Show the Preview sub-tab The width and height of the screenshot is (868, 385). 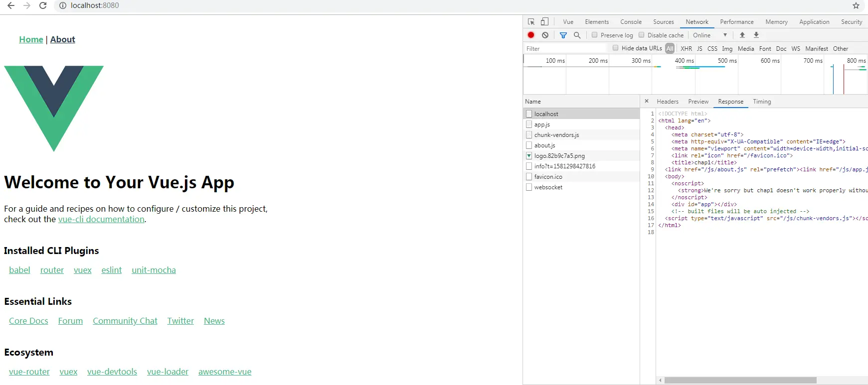698,102
